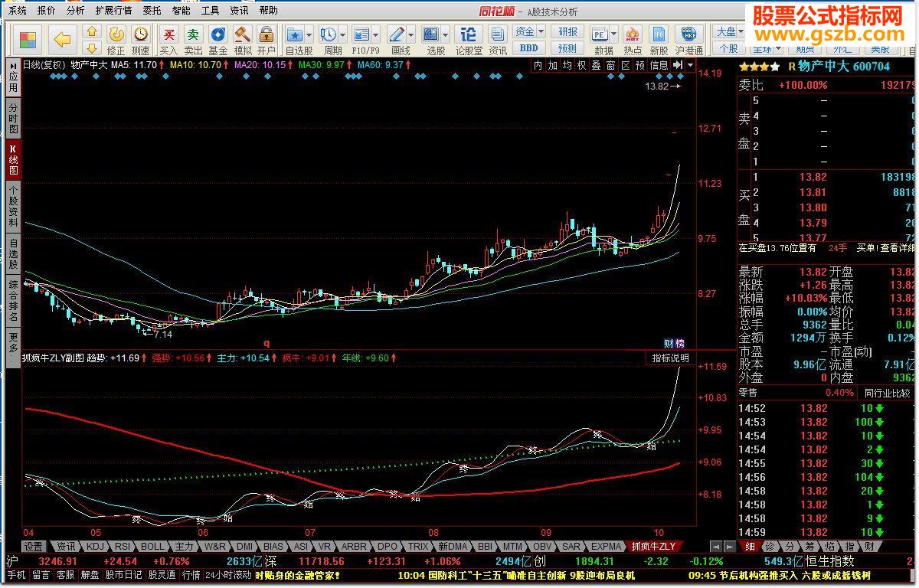Open the chart header dropdown triangle

point(690,66)
